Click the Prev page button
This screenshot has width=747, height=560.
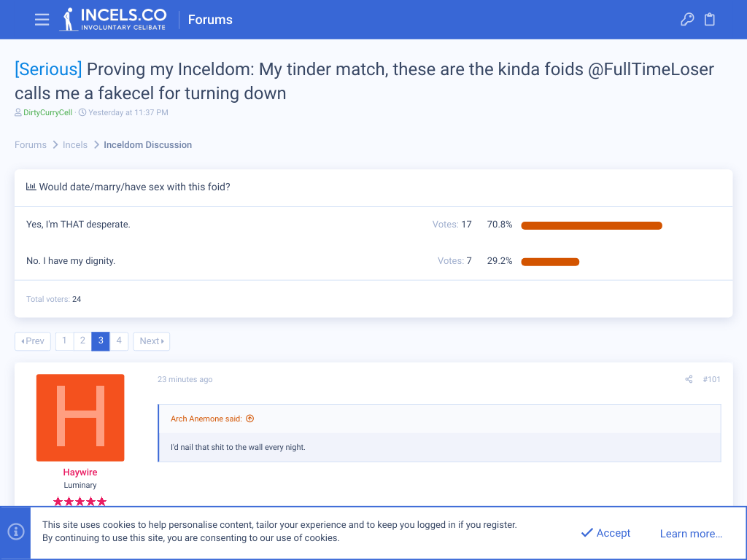(33, 341)
